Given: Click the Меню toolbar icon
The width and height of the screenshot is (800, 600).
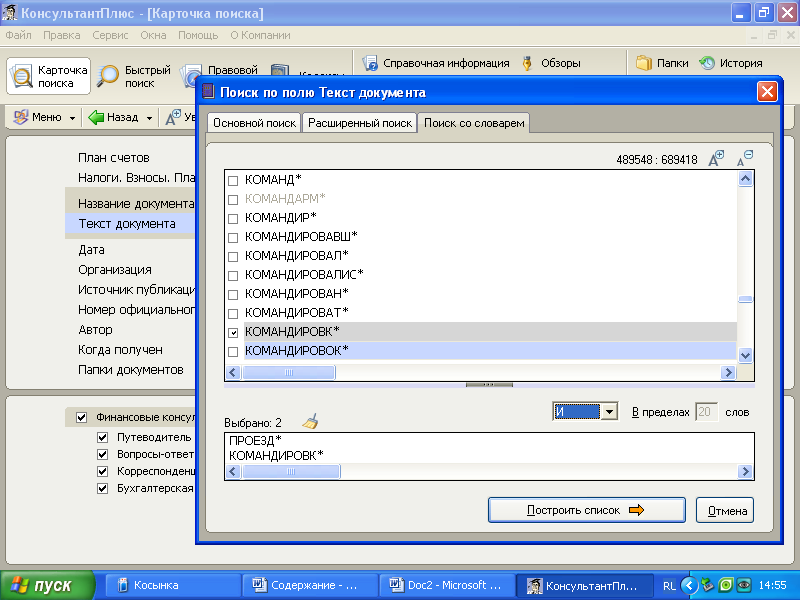Looking at the screenshot, I should coord(21,117).
